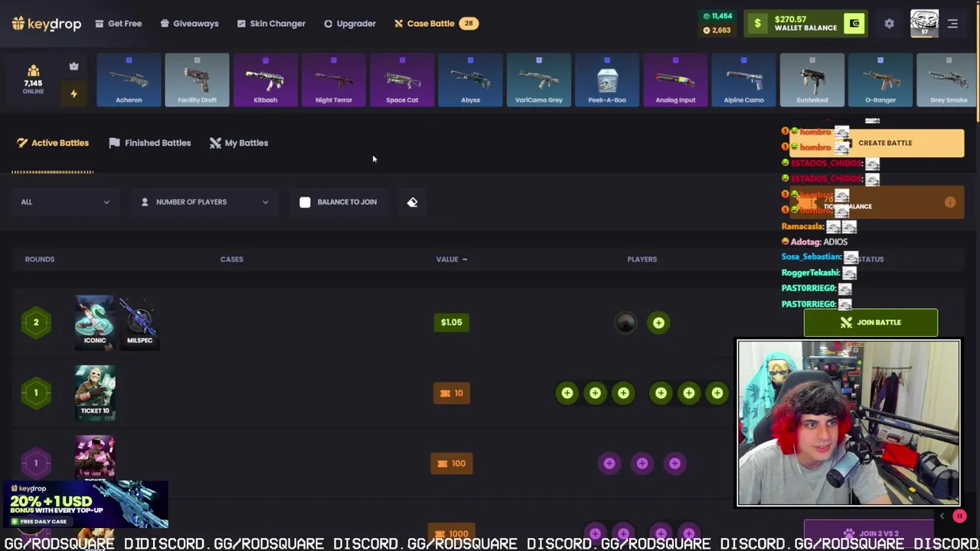Select the Peek-A-Boo drop item
980x551 pixels.
click(607, 80)
